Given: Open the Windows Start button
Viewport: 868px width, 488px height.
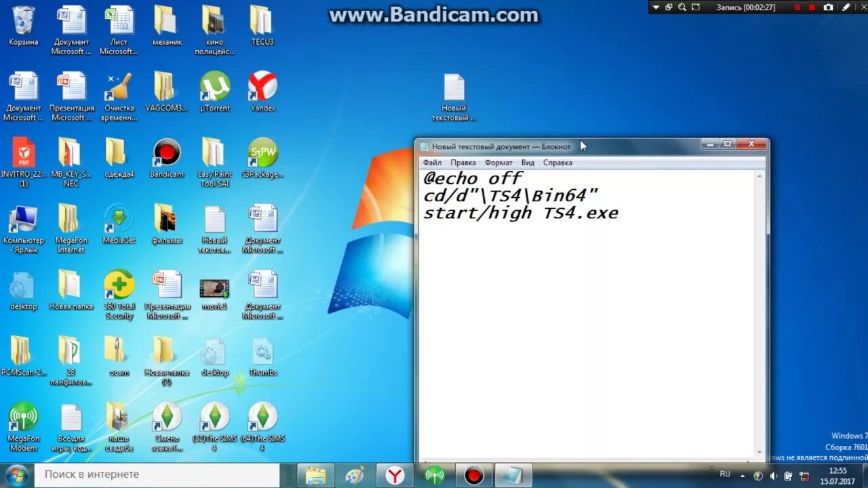Looking at the screenshot, I should pyautogui.click(x=16, y=475).
